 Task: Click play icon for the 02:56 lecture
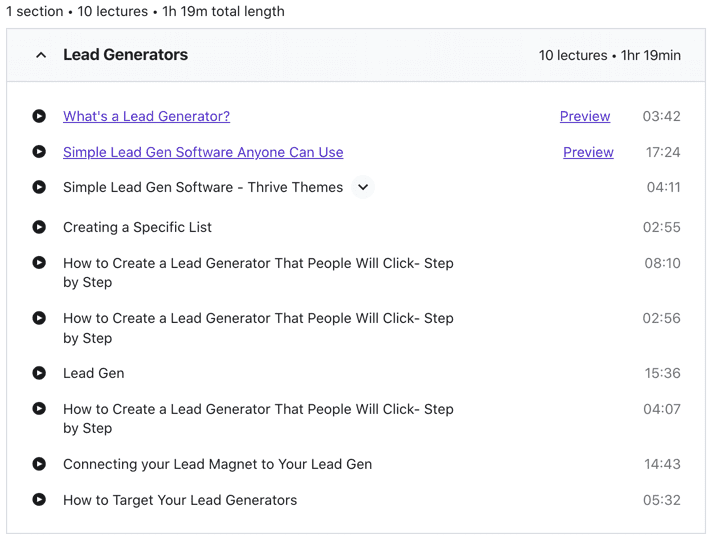pyautogui.click(x=39, y=318)
